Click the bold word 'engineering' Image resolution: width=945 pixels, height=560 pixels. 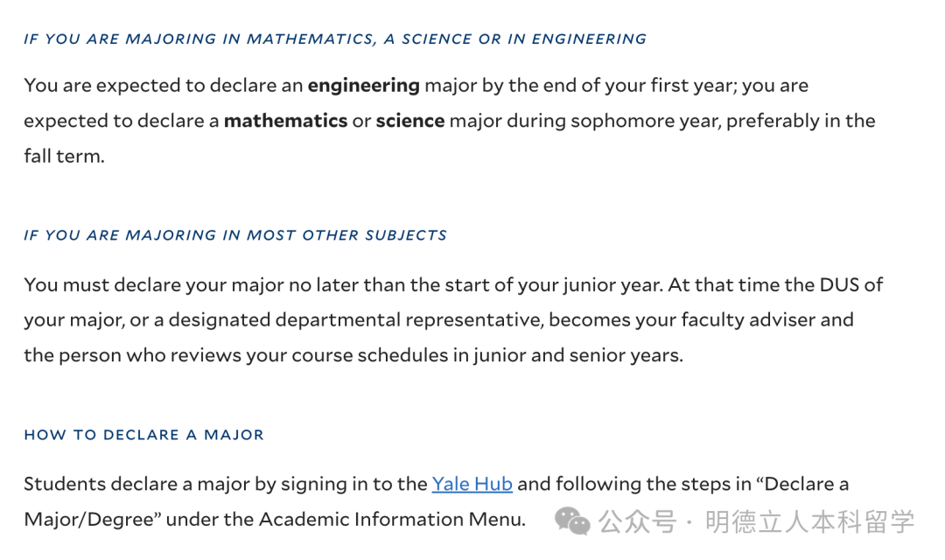(x=363, y=86)
